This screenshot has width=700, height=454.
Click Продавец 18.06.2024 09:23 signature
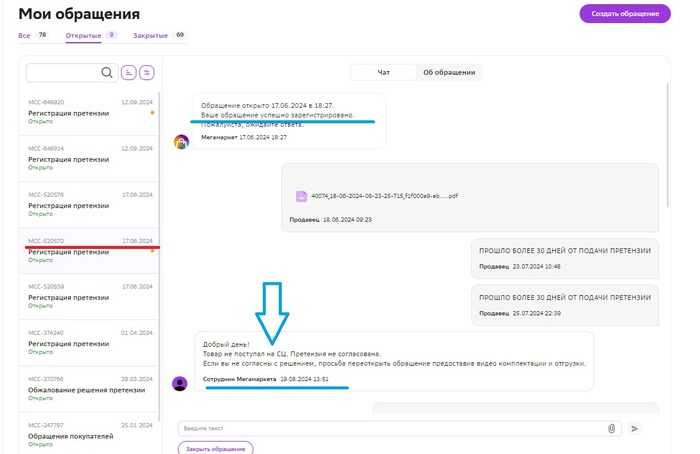(330, 220)
